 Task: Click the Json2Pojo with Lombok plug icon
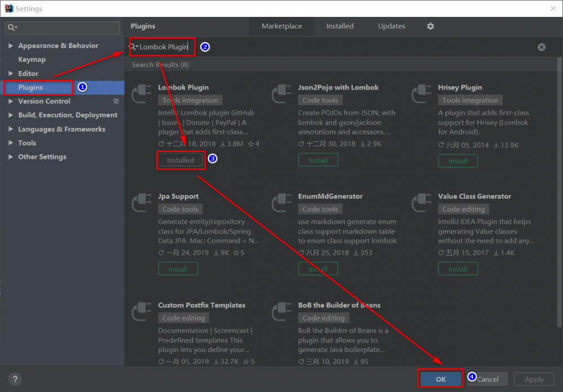(282, 93)
